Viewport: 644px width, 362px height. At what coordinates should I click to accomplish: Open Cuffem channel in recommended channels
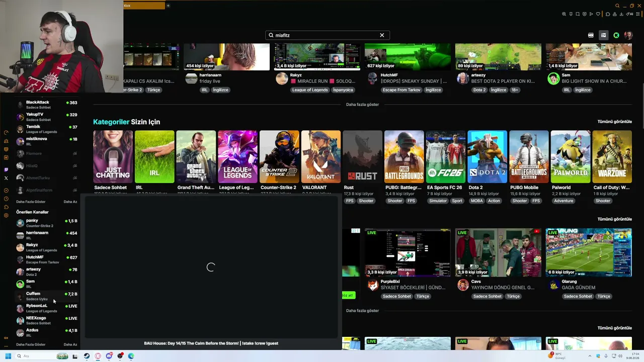click(47, 296)
